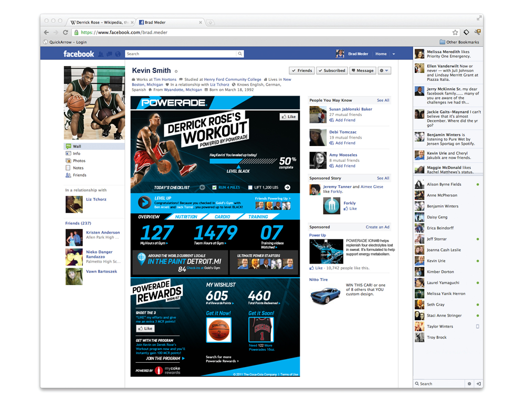525x420 pixels.
Task: Click the LEVEL UP play arrow icon
Action: pos(145,202)
